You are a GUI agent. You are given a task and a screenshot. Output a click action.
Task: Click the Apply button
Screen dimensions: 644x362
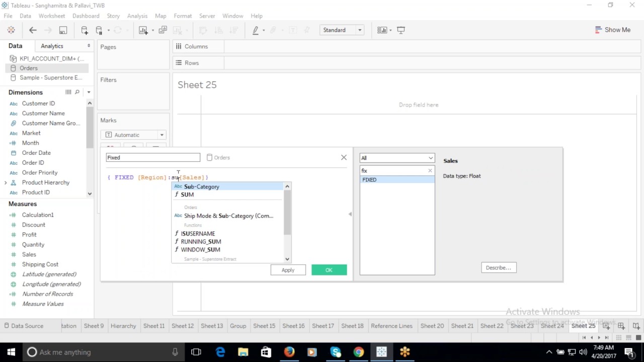[x=288, y=270]
